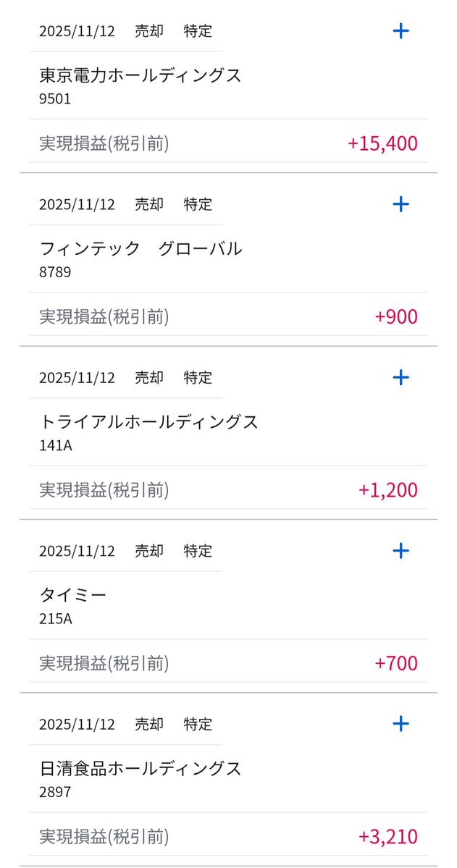Screen dimensions: 457x868
Task: Click stock code 9501
Action: pos(55,99)
